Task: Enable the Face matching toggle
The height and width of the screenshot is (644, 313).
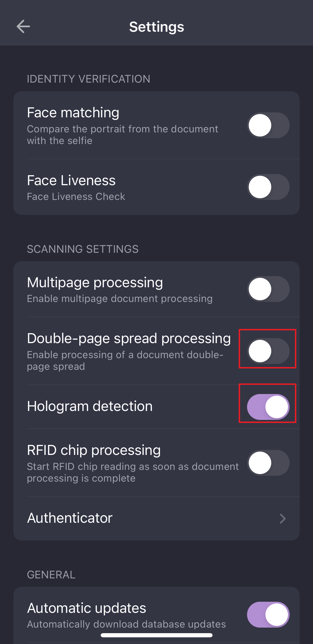Action: pos(268,125)
